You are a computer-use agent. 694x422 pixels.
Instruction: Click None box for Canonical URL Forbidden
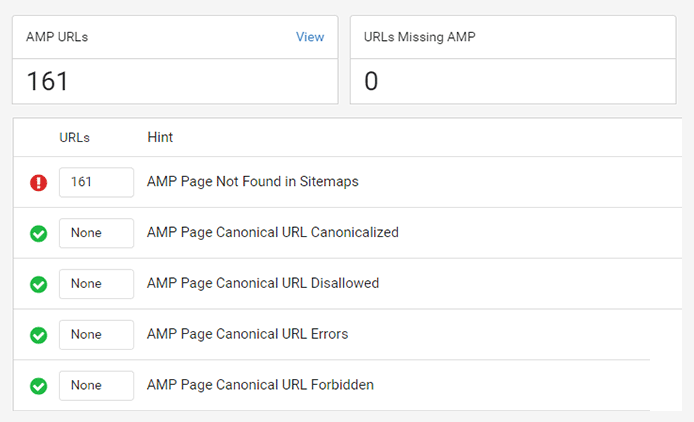96,386
